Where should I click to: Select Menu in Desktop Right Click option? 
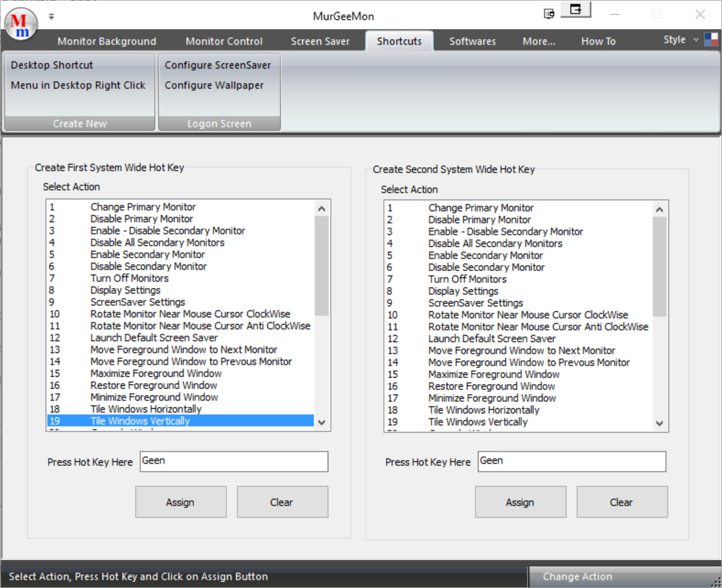(x=79, y=85)
